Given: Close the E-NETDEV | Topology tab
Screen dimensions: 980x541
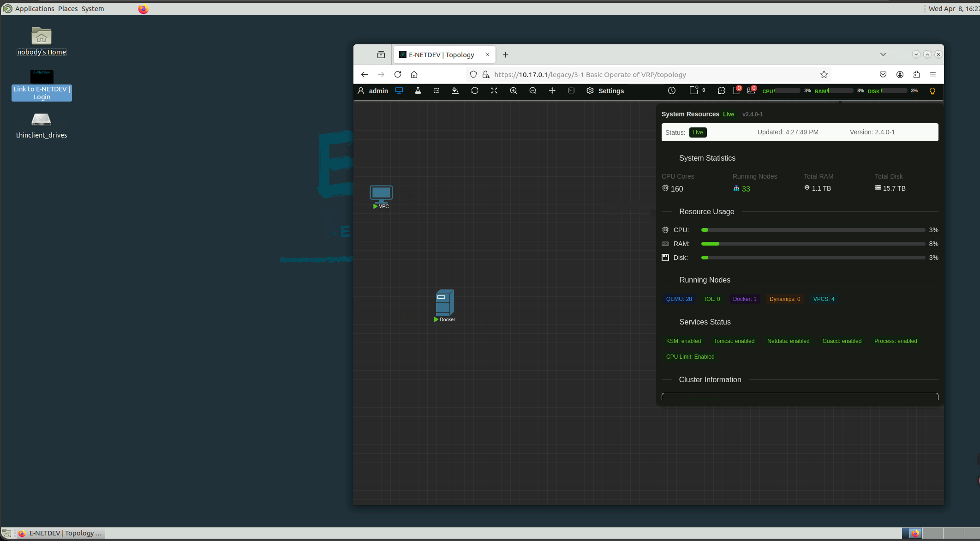Looking at the screenshot, I should (x=487, y=54).
